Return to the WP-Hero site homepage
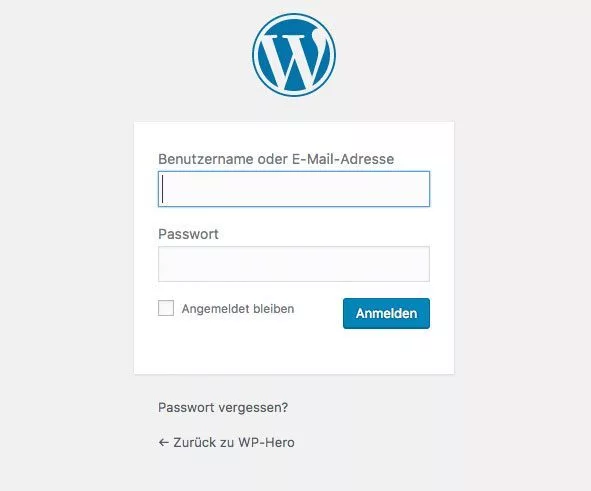591x491 pixels. 227,442
